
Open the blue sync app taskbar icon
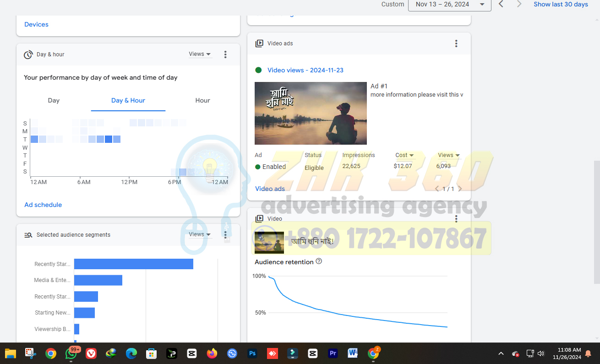(x=232, y=353)
